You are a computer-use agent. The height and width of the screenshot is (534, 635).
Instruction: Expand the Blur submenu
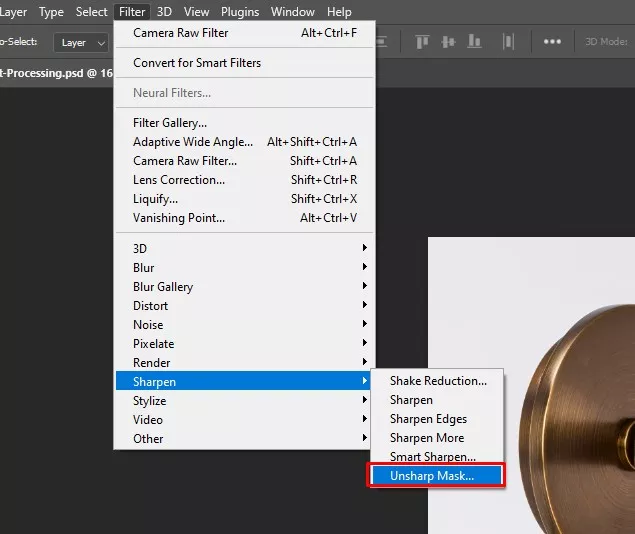(245, 267)
